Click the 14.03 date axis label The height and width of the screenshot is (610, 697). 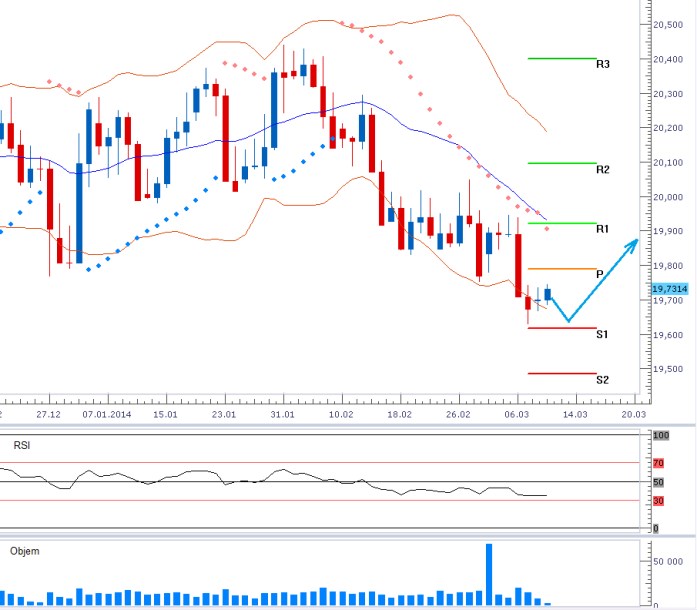pyautogui.click(x=575, y=415)
